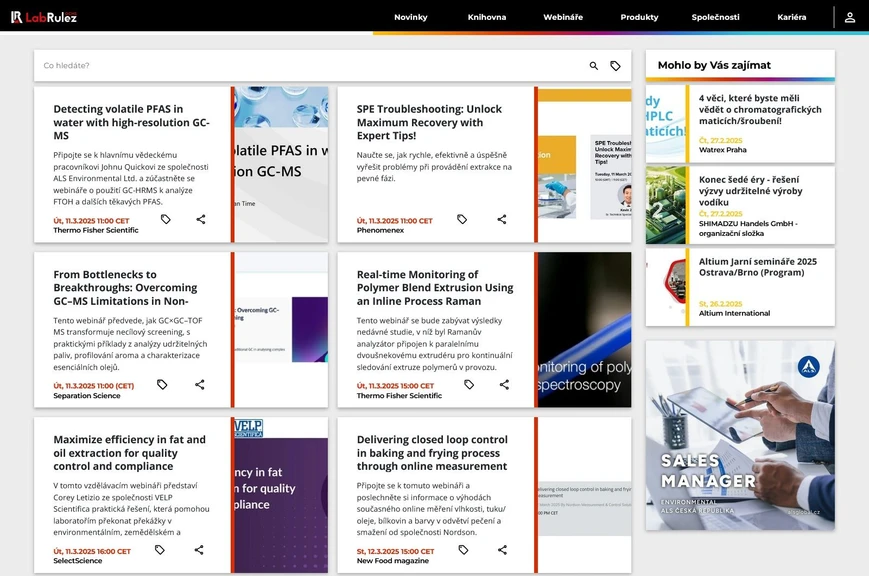The image size is (869, 576).
Task: Share the Real-time Monitoring Raman webinar
Action: (x=504, y=384)
